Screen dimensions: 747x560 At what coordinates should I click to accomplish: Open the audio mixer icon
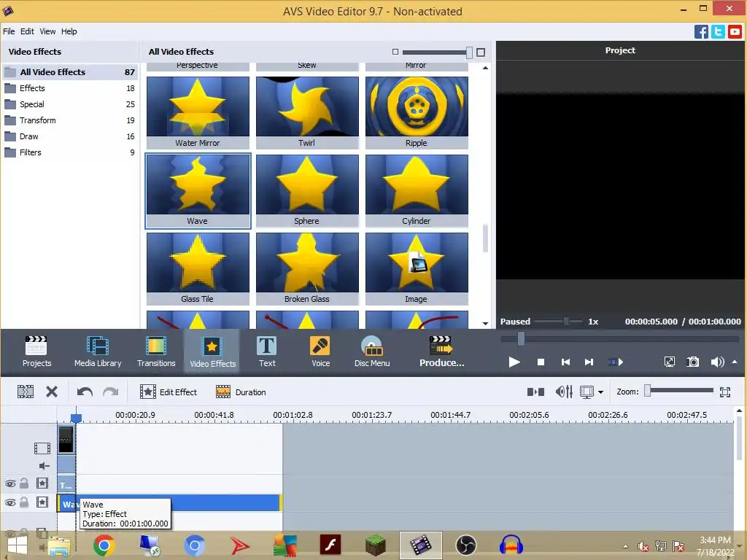tap(564, 392)
